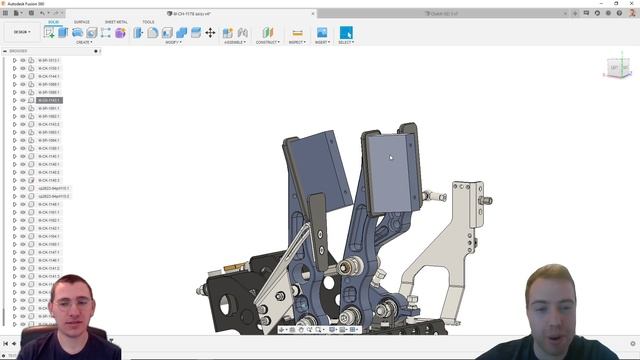Toggle eye of second long-named browser row
The width and height of the screenshot is (640, 360).
[x=23, y=196]
